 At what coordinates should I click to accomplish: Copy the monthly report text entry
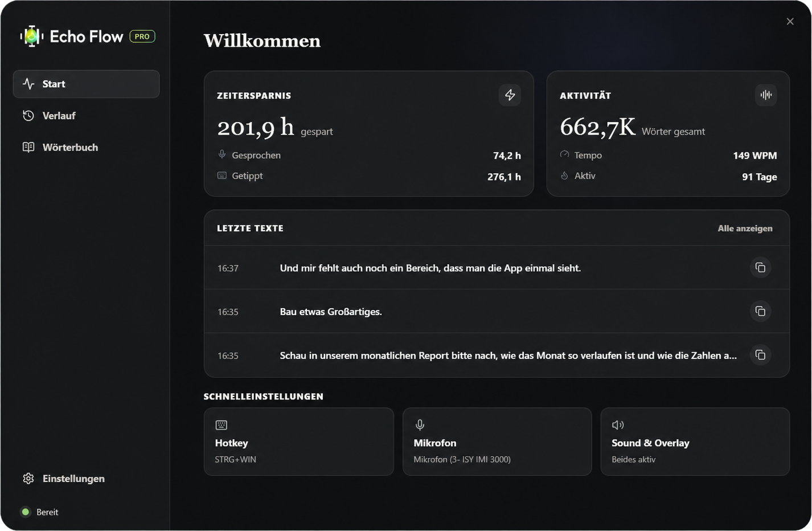pos(760,355)
